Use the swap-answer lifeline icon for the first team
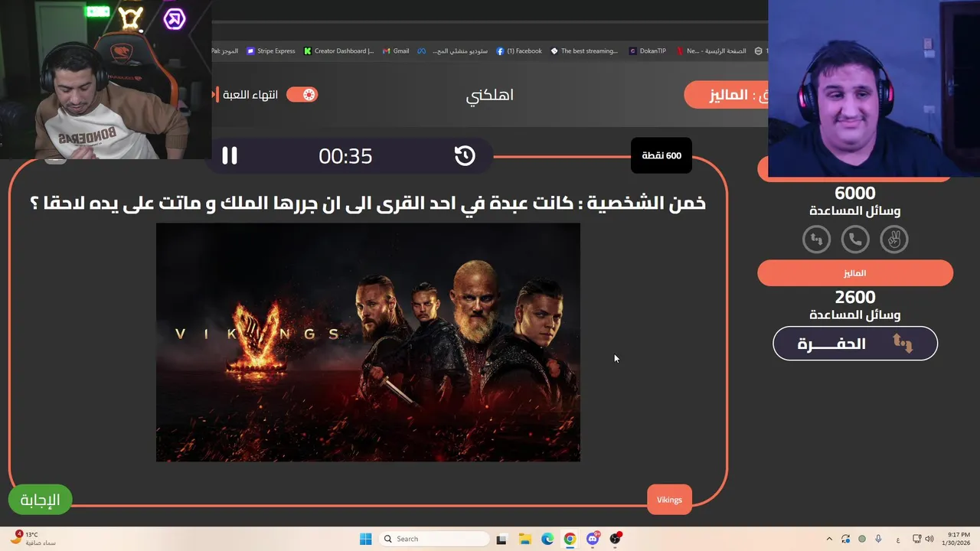 tap(816, 240)
